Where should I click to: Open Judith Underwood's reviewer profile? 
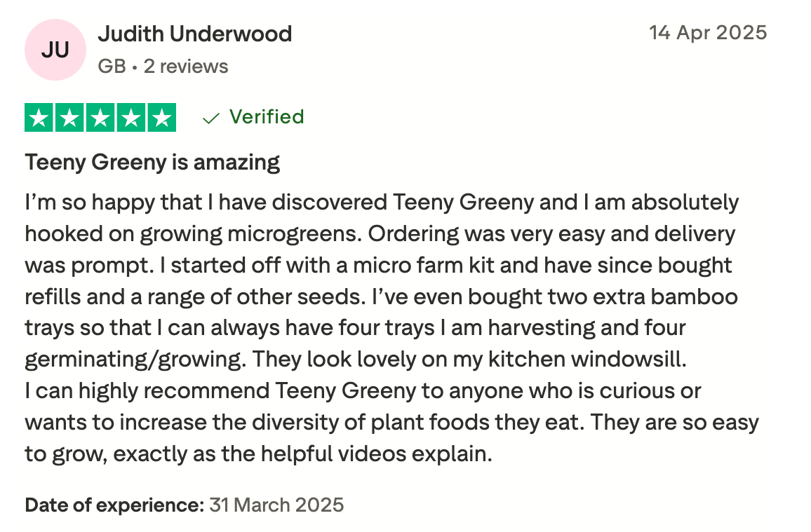[x=194, y=34]
